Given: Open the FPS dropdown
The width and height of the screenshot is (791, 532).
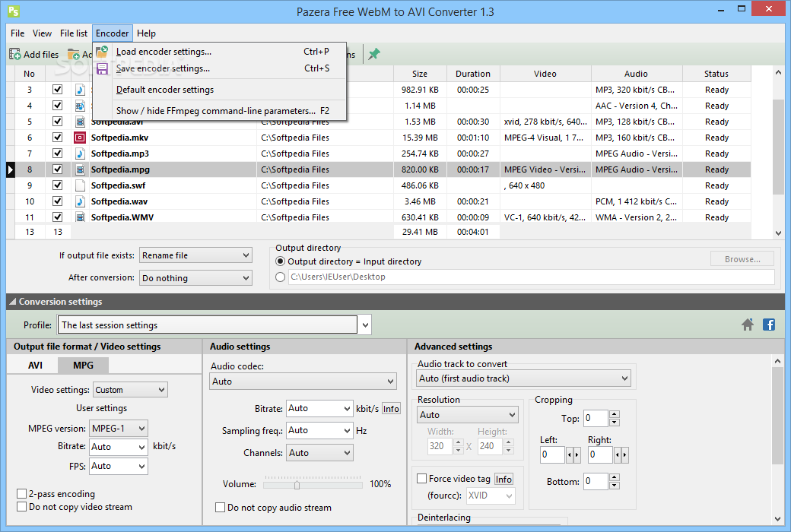Looking at the screenshot, I should (x=119, y=466).
